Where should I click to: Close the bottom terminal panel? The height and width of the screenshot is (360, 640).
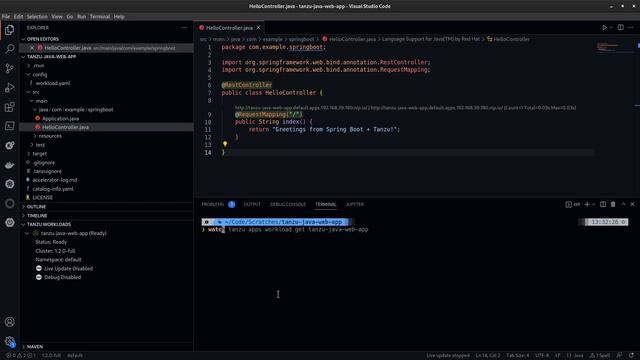coord(632,204)
